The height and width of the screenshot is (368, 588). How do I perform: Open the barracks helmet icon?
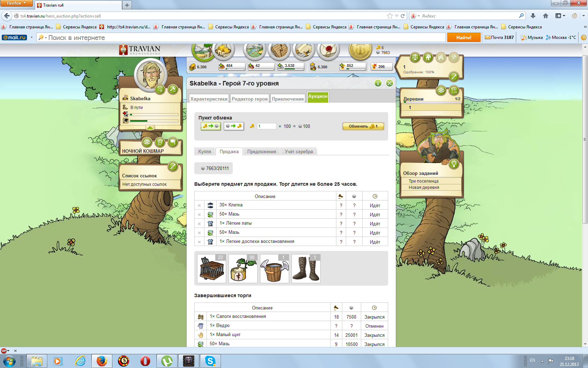428,57
